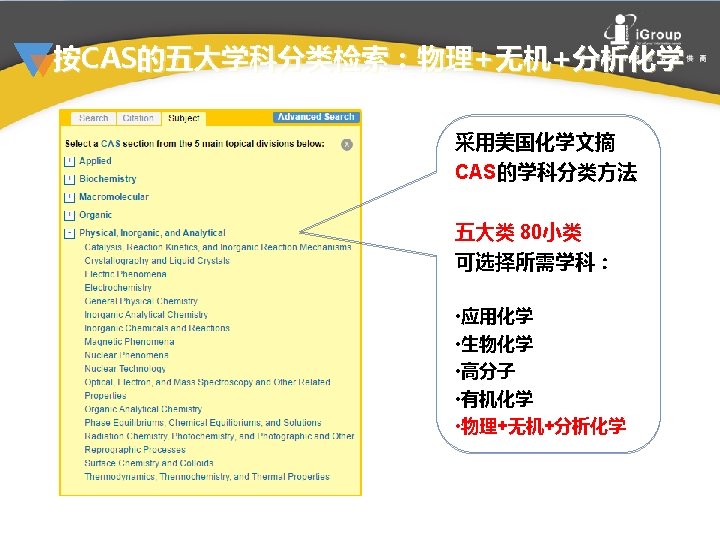720x540 pixels.
Task: Open Electric Phenomena section
Action: point(125,274)
